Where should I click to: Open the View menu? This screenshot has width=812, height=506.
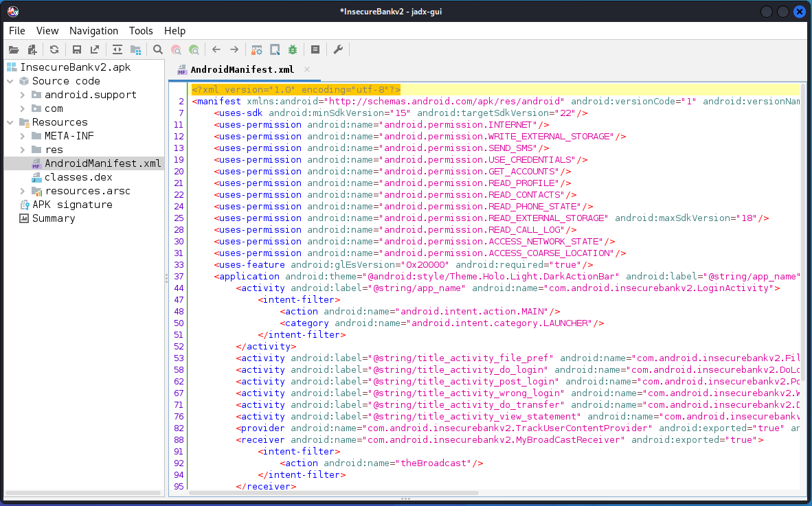click(x=47, y=31)
